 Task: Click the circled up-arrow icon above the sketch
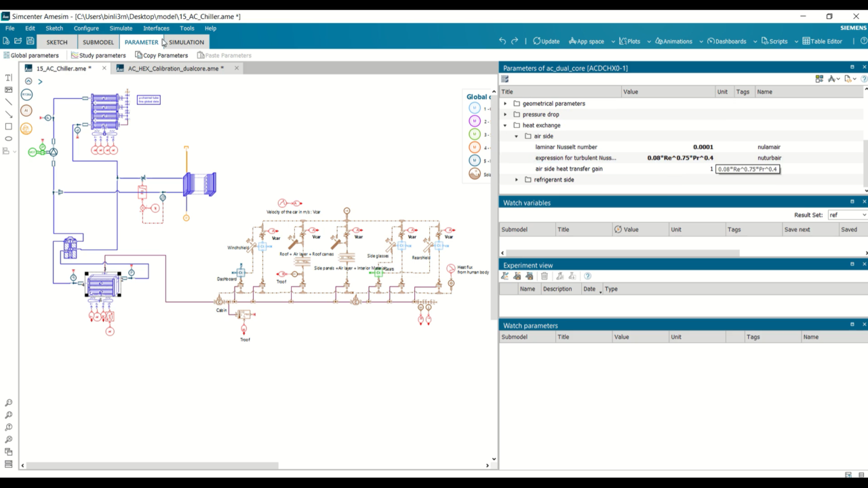coord(28,81)
